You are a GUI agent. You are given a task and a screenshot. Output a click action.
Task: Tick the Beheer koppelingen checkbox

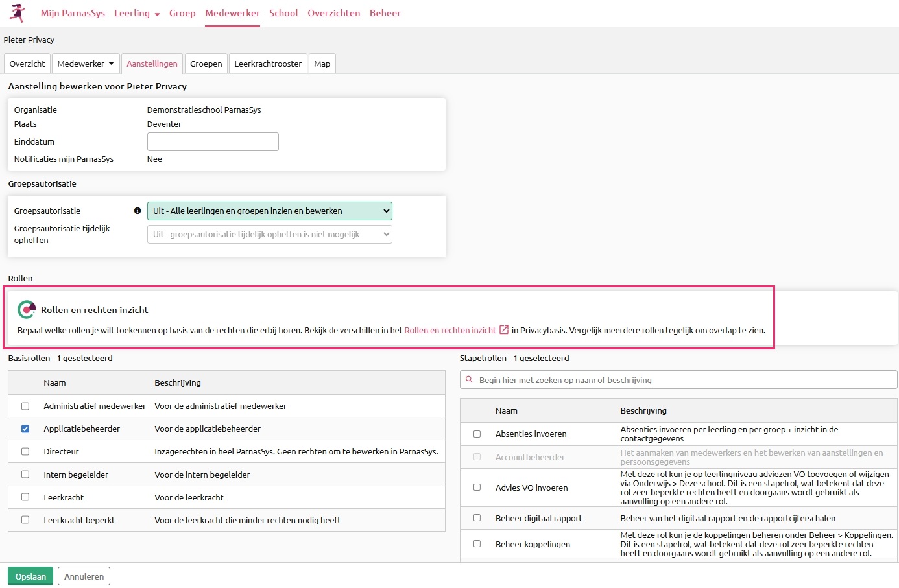477,544
